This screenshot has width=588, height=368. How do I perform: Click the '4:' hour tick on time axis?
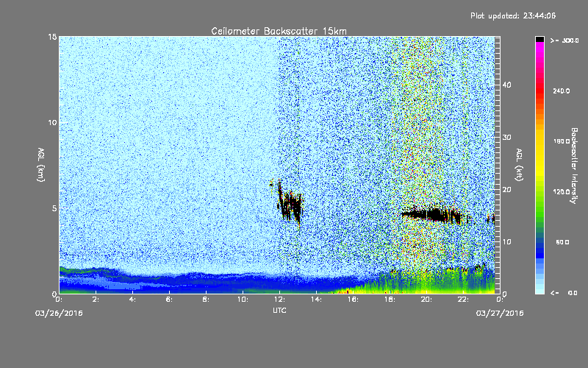click(133, 300)
